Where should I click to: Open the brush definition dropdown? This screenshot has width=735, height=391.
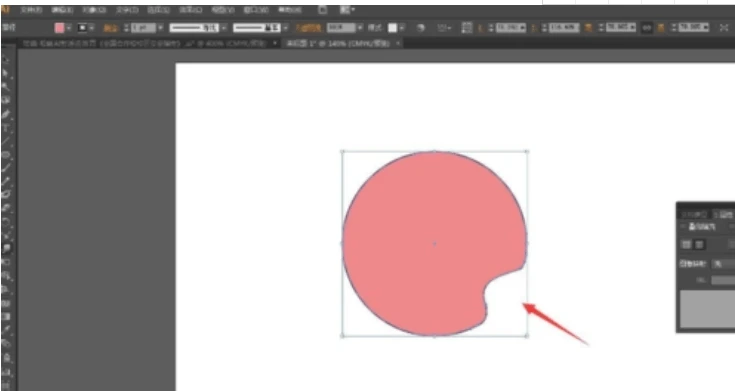pos(285,28)
